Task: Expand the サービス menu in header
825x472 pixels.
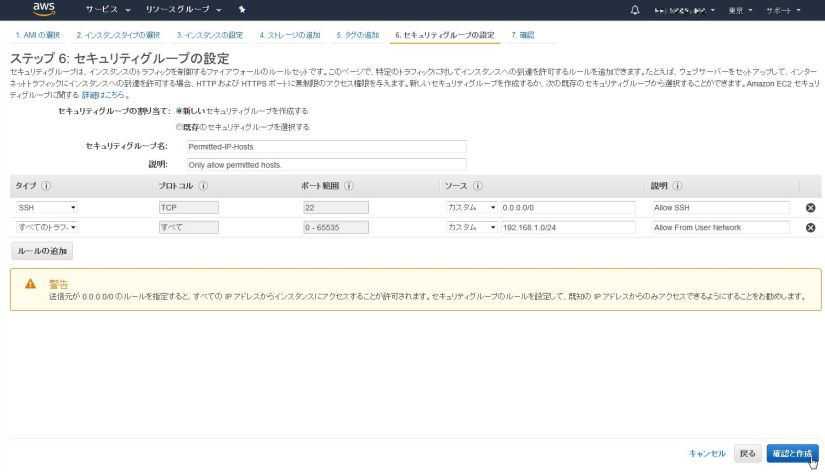Action: pyautogui.click(x=107, y=10)
